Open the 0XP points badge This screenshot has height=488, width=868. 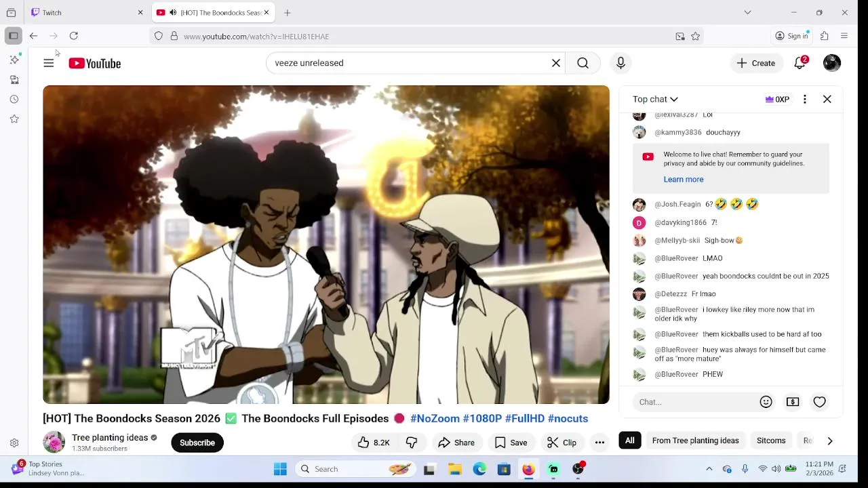[x=777, y=99]
